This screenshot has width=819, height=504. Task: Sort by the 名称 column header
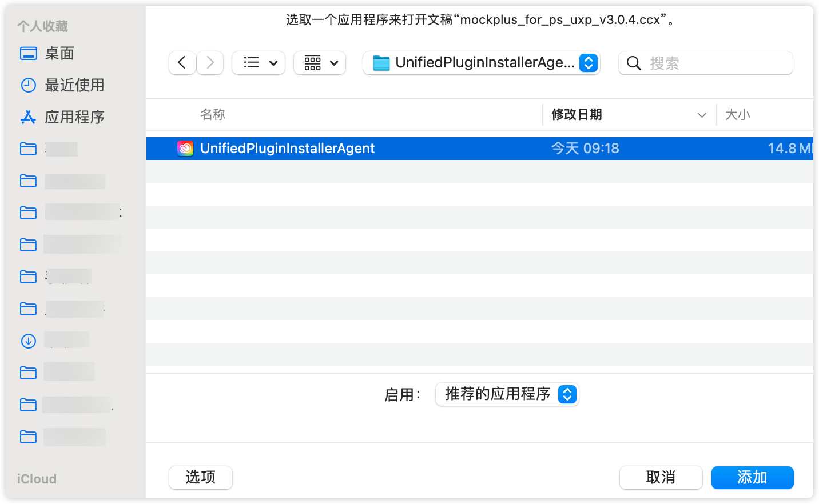tap(213, 115)
